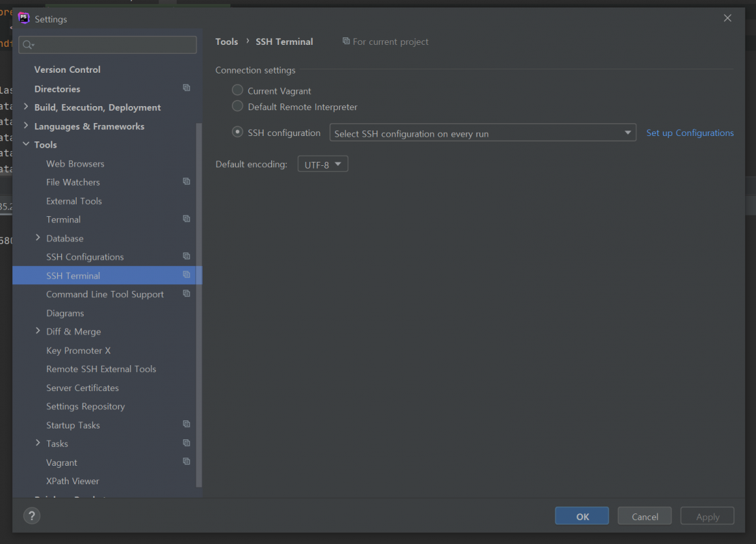
Task: Expand the Database tree node
Action: 37,237
